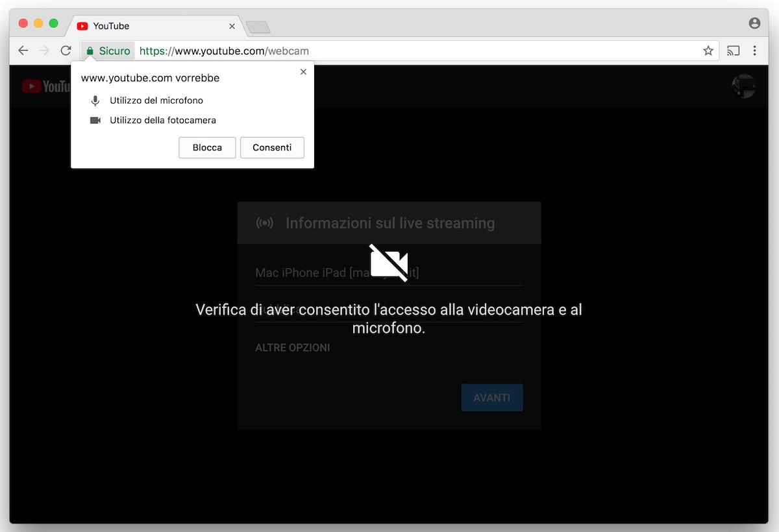This screenshot has width=779, height=532.
Task: Click the 'www.youtube.com vorrebbe' heading
Action: tap(150, 78)
